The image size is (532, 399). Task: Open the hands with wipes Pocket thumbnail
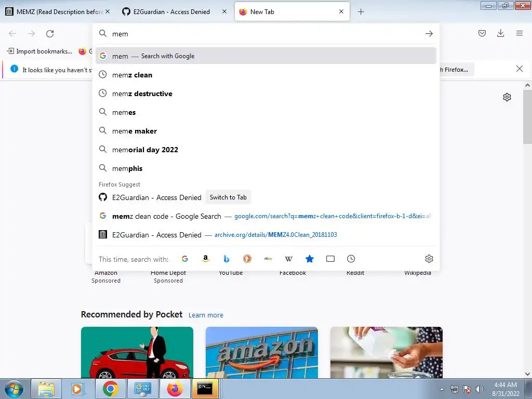tap(387, 353)
